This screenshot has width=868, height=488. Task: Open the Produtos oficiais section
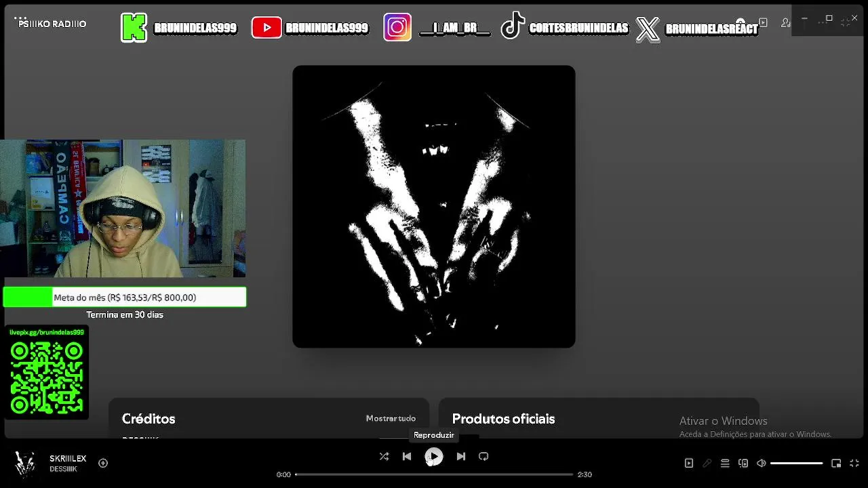[503, 419]
